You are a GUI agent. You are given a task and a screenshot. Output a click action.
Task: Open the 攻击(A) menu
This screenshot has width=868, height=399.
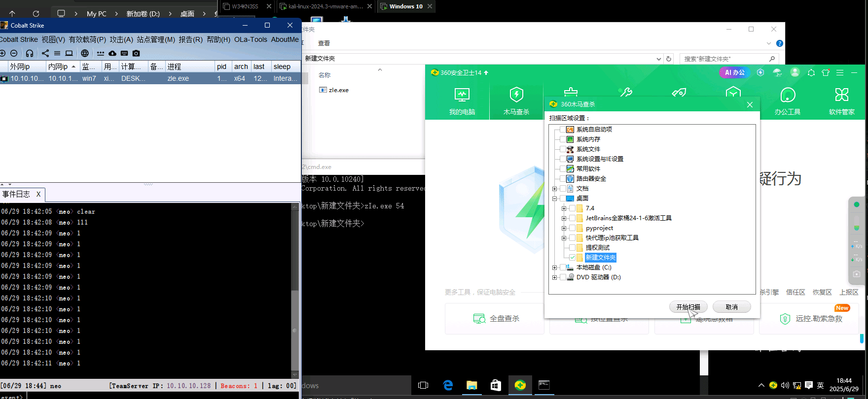coord(121,39)
